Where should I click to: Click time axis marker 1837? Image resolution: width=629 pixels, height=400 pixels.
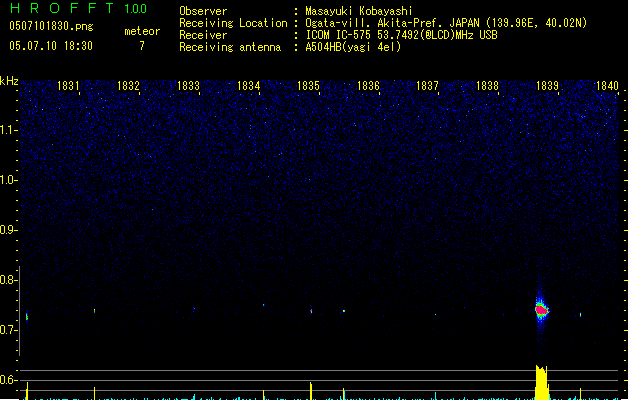(x=427, y=86)
